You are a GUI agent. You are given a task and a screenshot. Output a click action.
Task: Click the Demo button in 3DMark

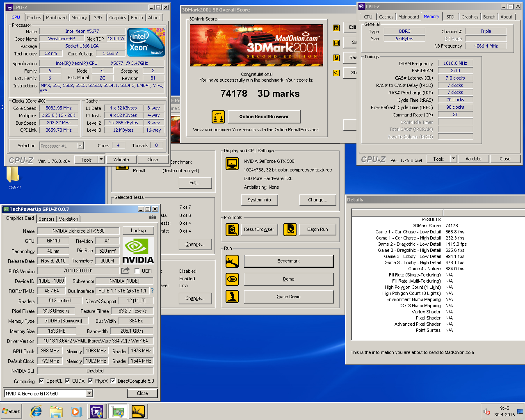tap(289, 279)
